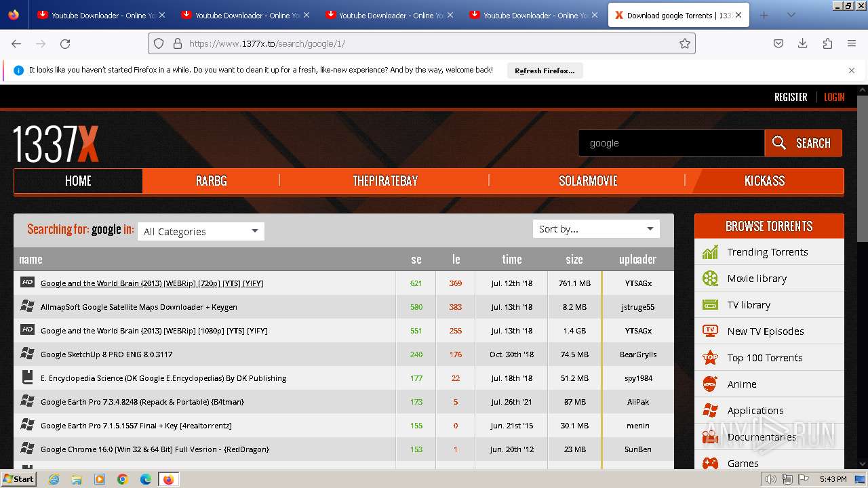Click the volume speaker tray icon

coord(770,479)
